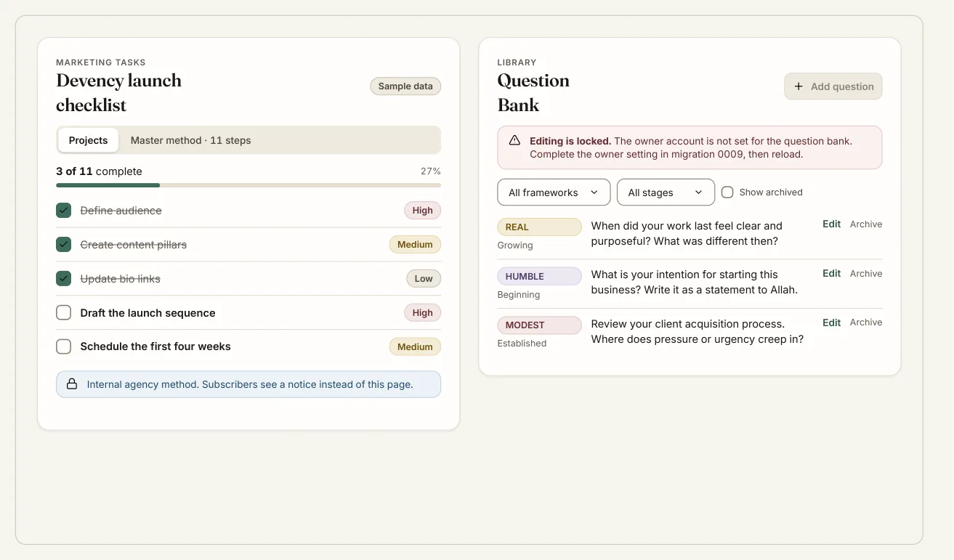Click the 'Beginning' stage label

(519, 295)
